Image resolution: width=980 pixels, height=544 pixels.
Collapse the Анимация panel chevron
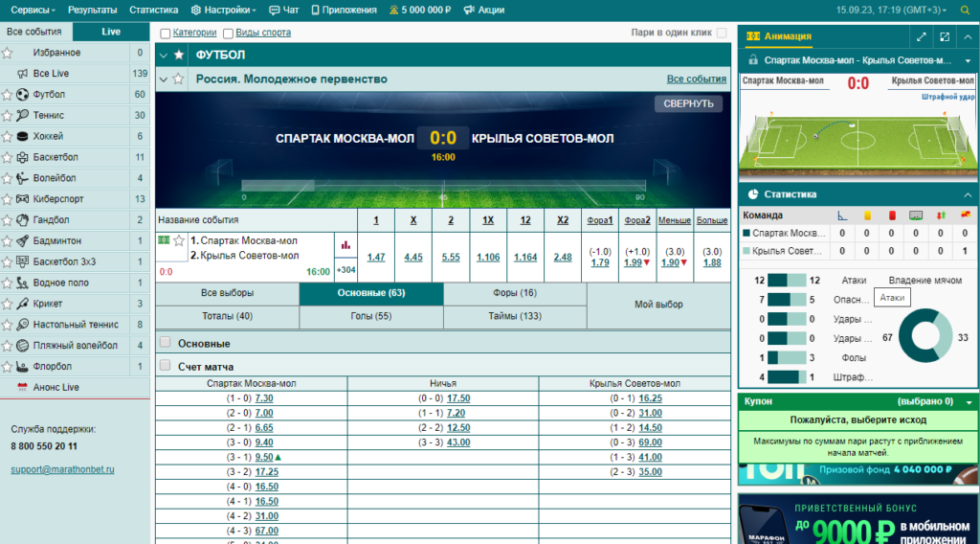(968, 37)
